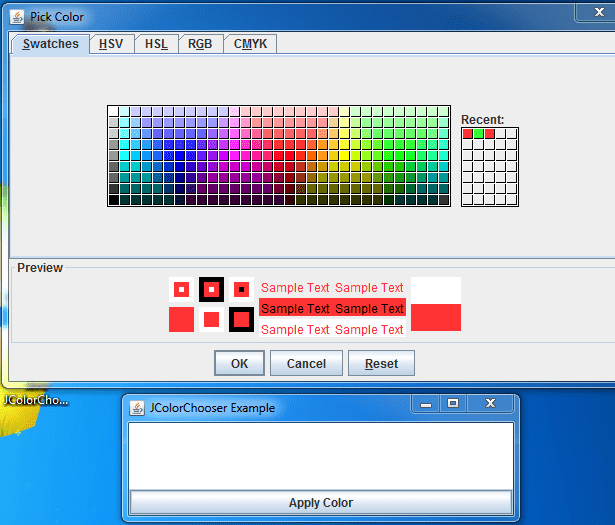Image resolution: width=615 pixels, height=525 pixels.
Task: Switch to the RGB tab
Action: click(200, 44)
